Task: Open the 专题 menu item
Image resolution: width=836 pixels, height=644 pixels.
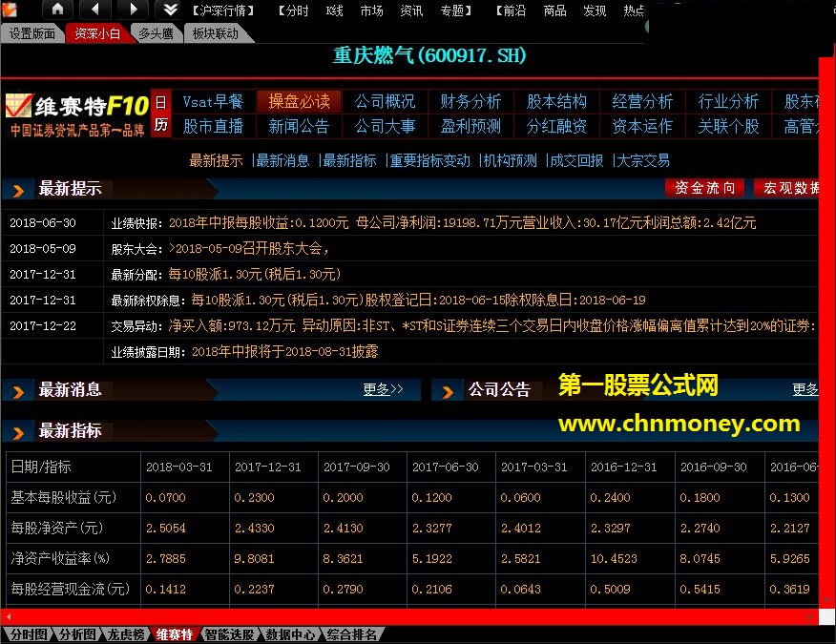Action: [451, 10]
